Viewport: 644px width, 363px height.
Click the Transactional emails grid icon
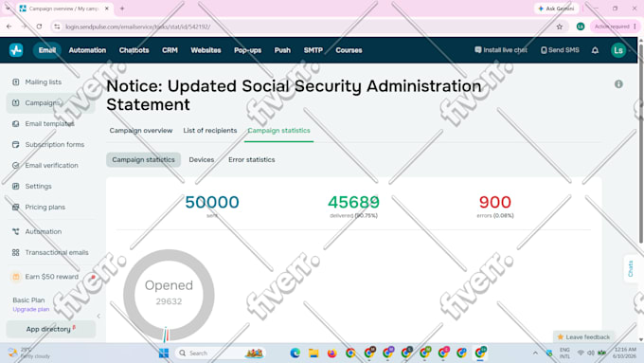tap(15, 252)
